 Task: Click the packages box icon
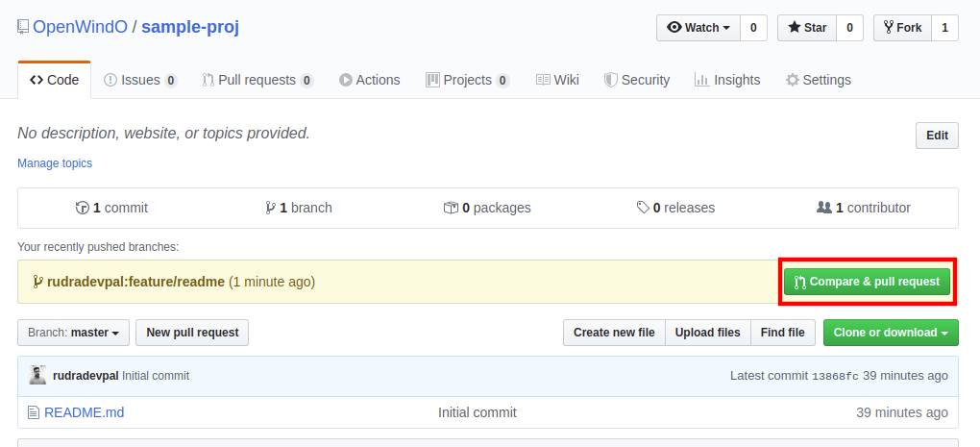click(x=451, y=208)
